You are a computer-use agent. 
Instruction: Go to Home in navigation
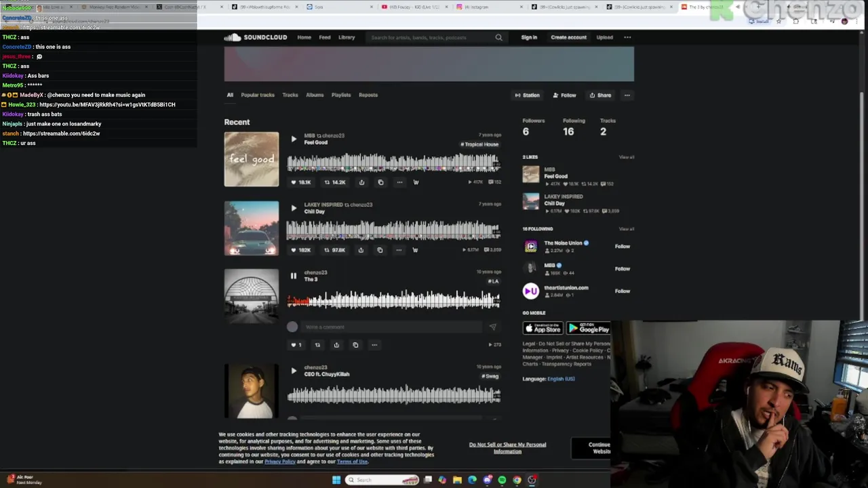click(x=304, y=37)
